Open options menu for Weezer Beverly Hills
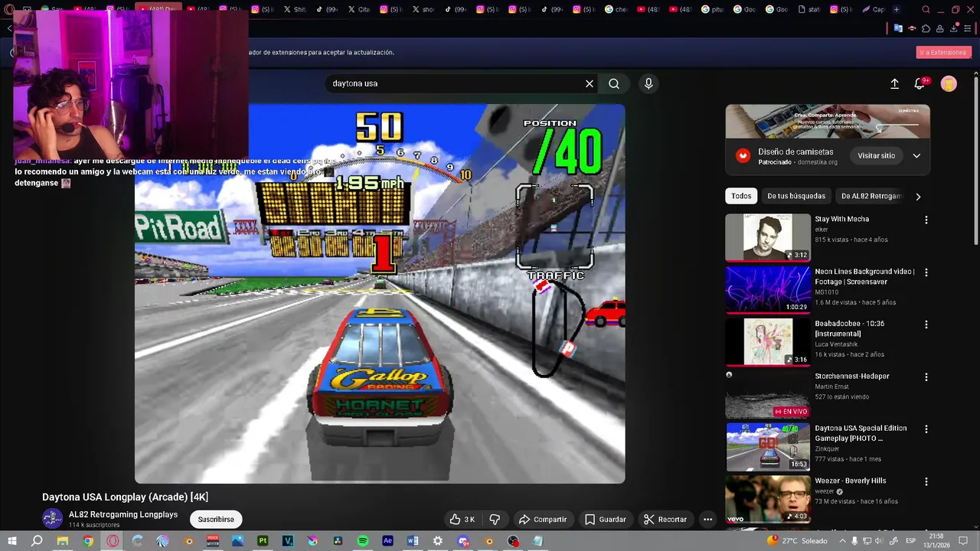The image size is (980, 551). click(926, 481)
